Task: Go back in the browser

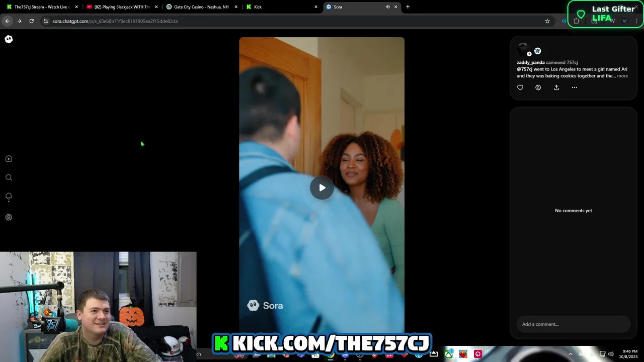Action: 7,21
